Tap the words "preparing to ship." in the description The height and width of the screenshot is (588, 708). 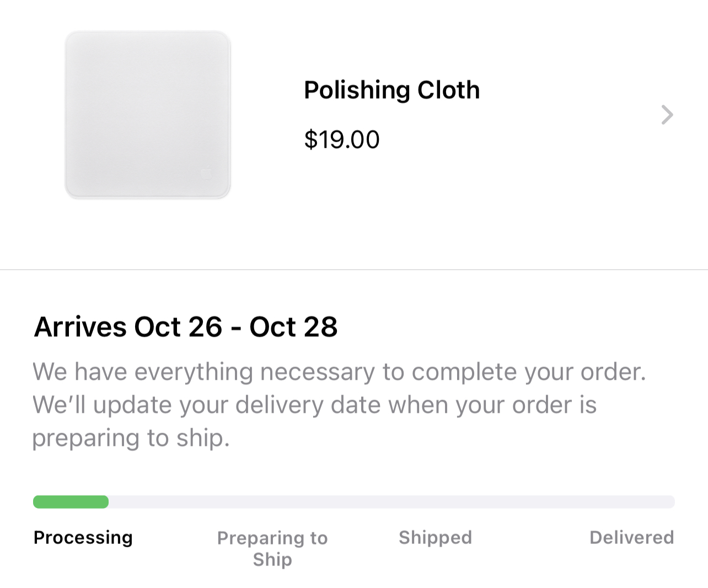[131, 438]
